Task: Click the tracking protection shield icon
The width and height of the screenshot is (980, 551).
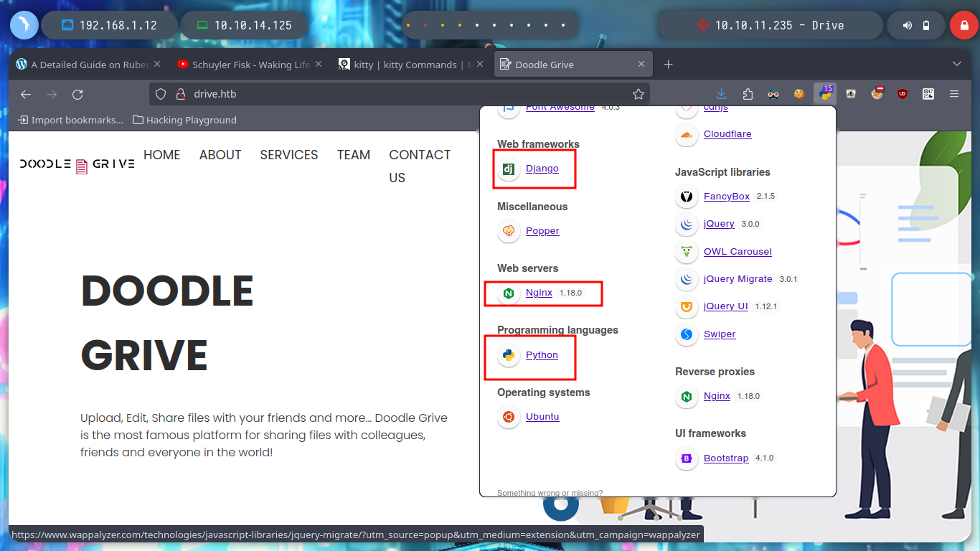Action: pyautogui.click(x=161, y=94)
